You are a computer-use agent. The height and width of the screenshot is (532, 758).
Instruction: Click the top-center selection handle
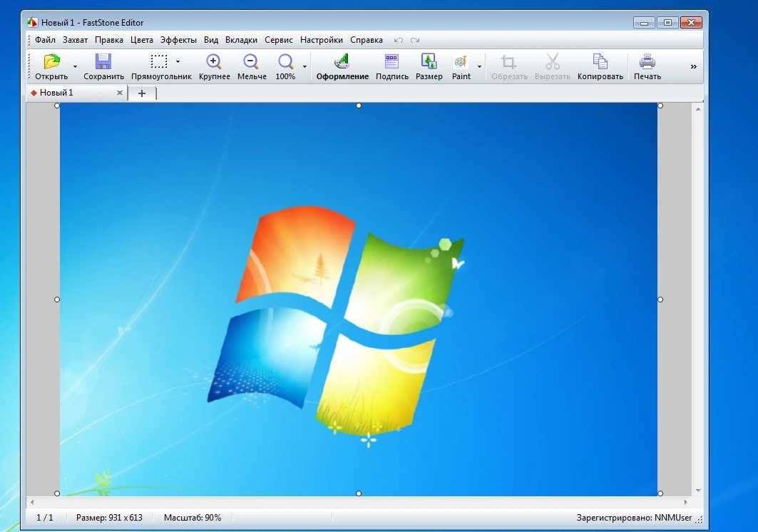coord(359,106)
